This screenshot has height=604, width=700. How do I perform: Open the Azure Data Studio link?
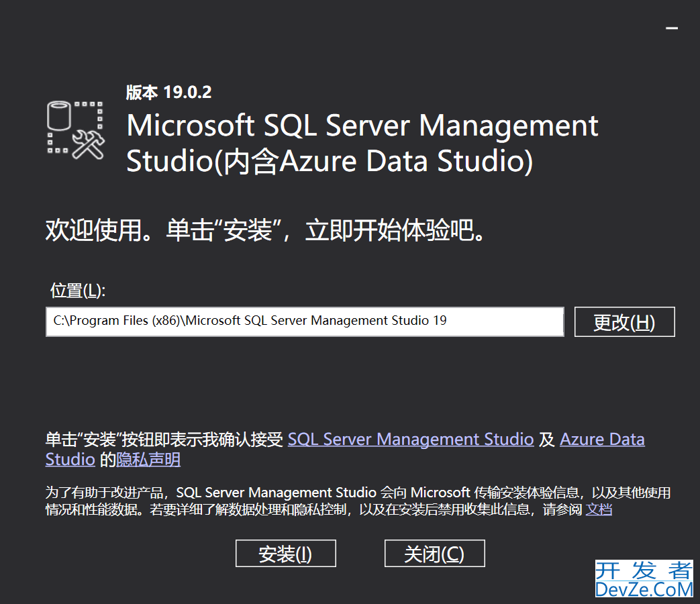(602, 440)
